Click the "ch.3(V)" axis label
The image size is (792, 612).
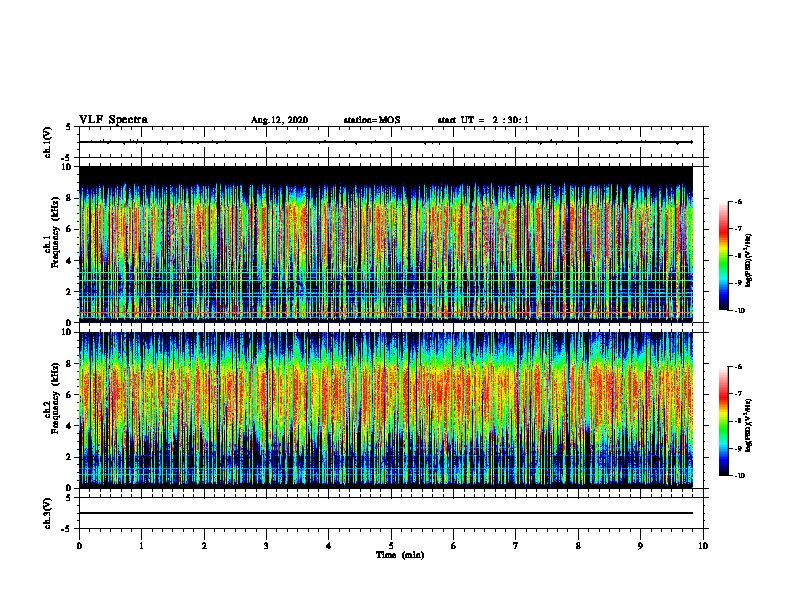pos(48,513)
